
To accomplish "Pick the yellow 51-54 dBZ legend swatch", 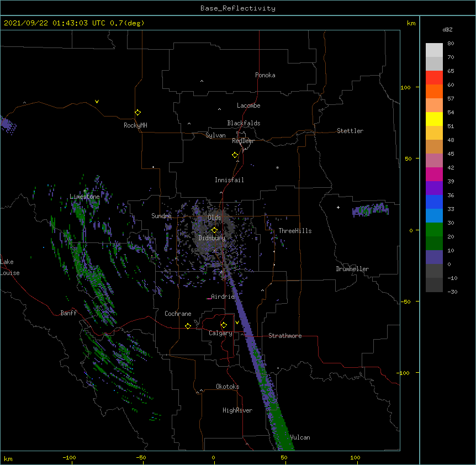I will tap(434, 119).
